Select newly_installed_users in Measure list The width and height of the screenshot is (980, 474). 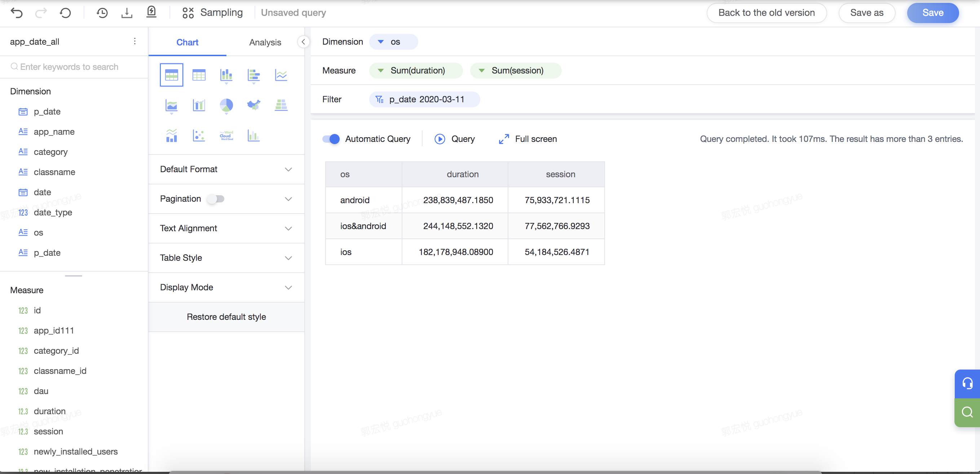pyautogui.click(x=75, y=452)
